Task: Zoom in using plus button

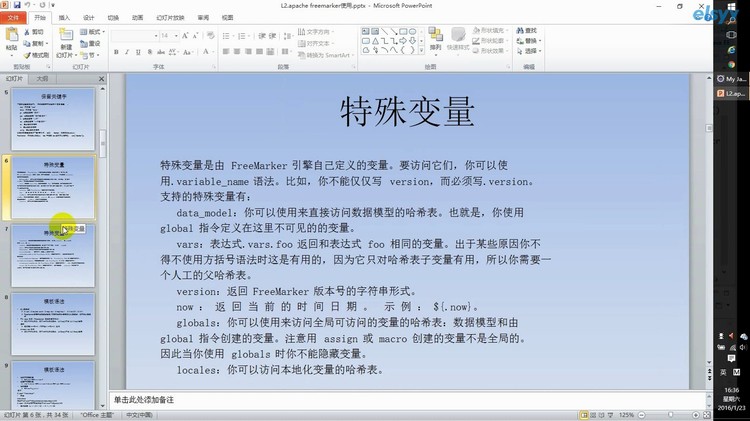Action: tap(696, 415)
